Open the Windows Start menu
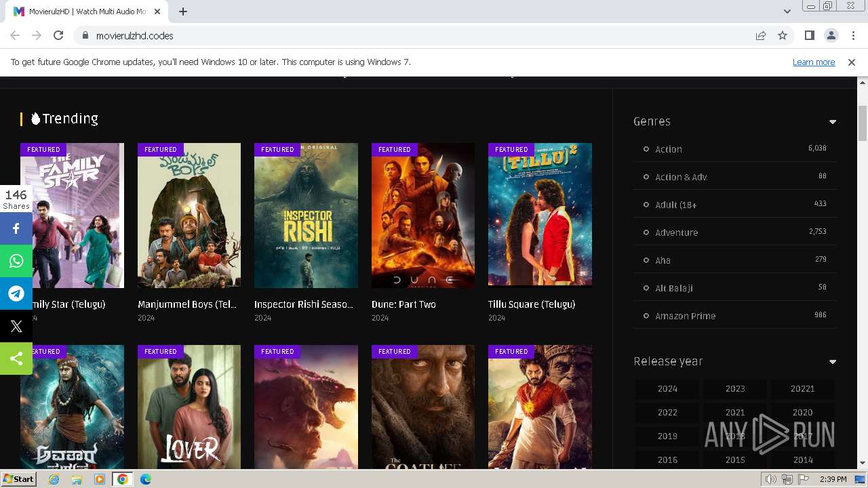868x488 pixels. pyautogui.click(x=18, y=479)
